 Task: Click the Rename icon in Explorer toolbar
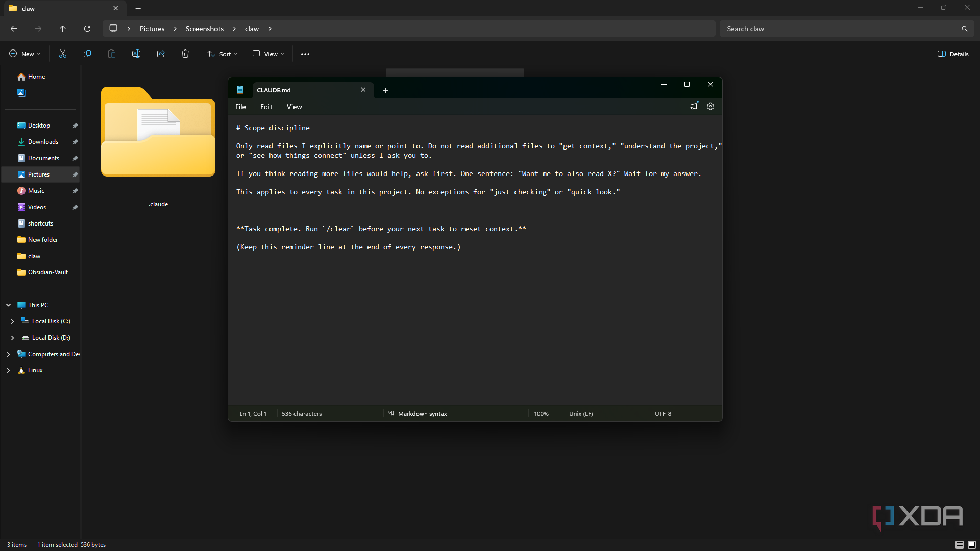136,54
